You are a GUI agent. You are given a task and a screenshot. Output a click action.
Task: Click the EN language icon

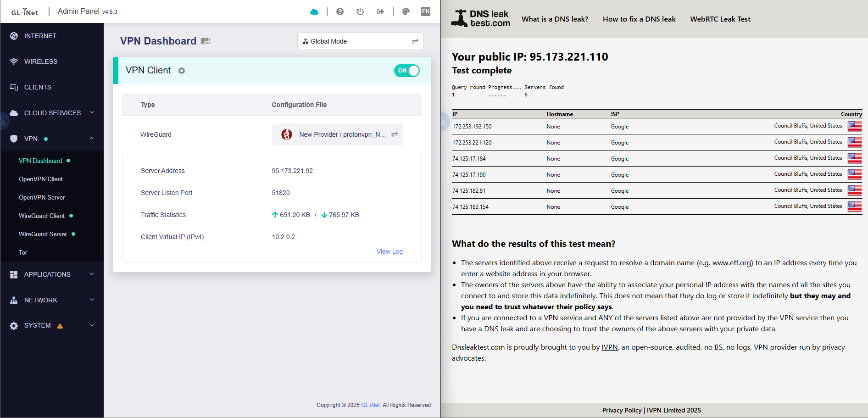tap(426, 12)
